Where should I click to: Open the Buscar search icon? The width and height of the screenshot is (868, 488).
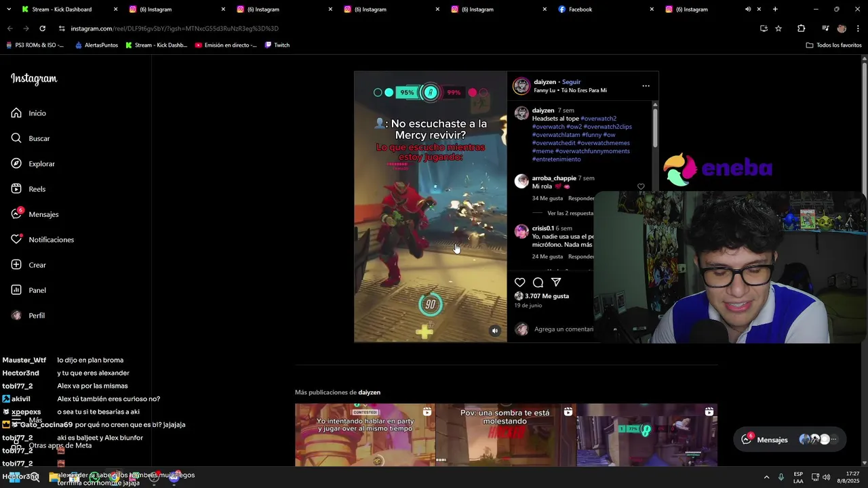(x=16, y=138)
